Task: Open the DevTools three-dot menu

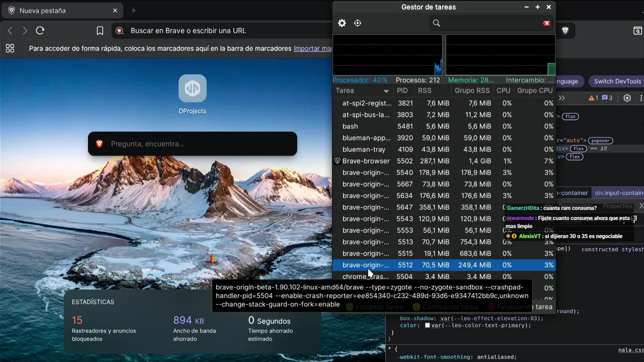Action: (641, 98)
